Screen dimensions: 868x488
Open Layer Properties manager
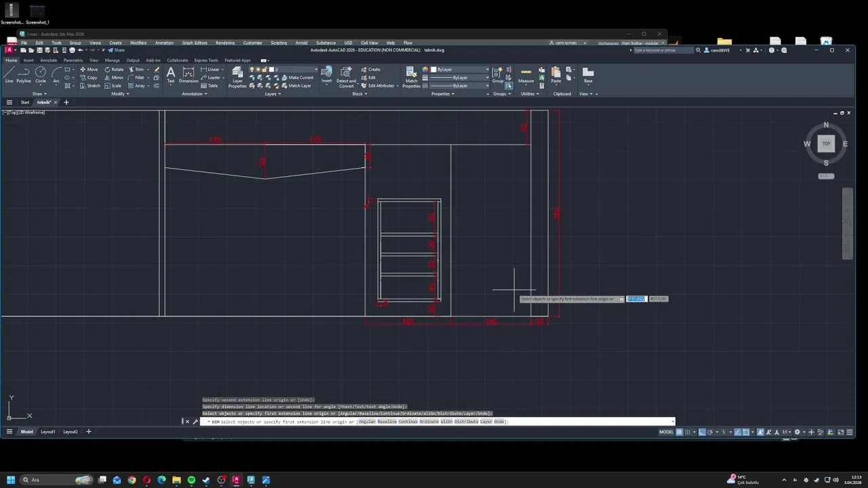pos(237,77)
